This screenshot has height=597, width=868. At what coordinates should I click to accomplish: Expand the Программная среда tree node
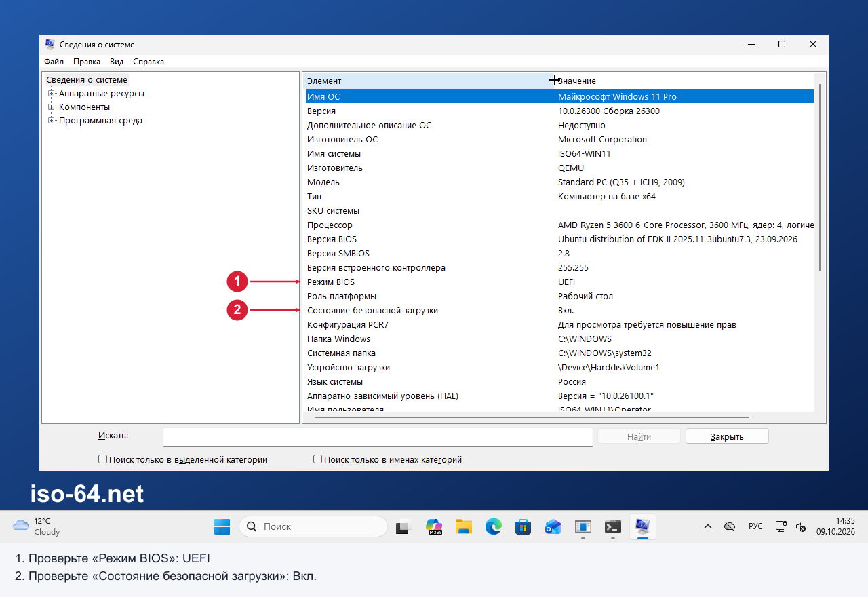click(x=51, y=121)
